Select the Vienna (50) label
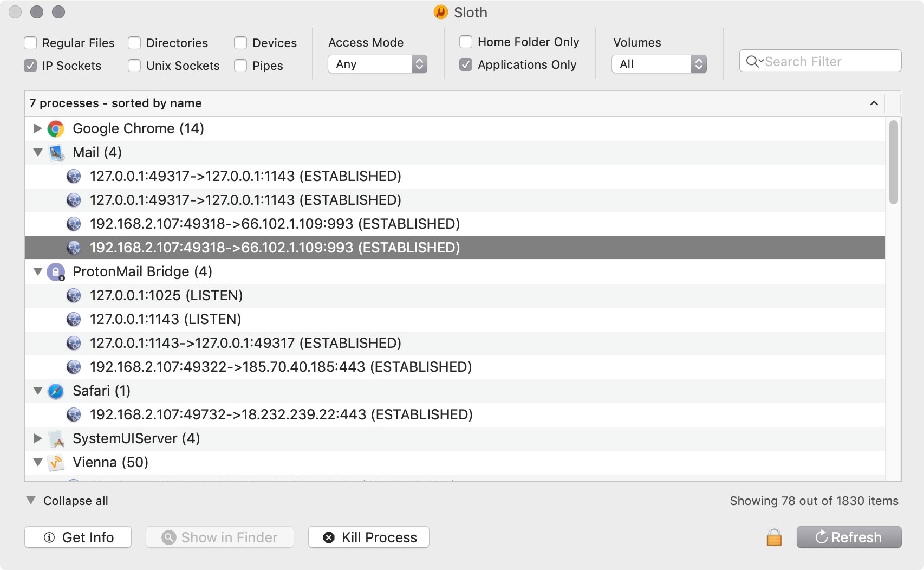The image size is (924, 570). (110, 462)
